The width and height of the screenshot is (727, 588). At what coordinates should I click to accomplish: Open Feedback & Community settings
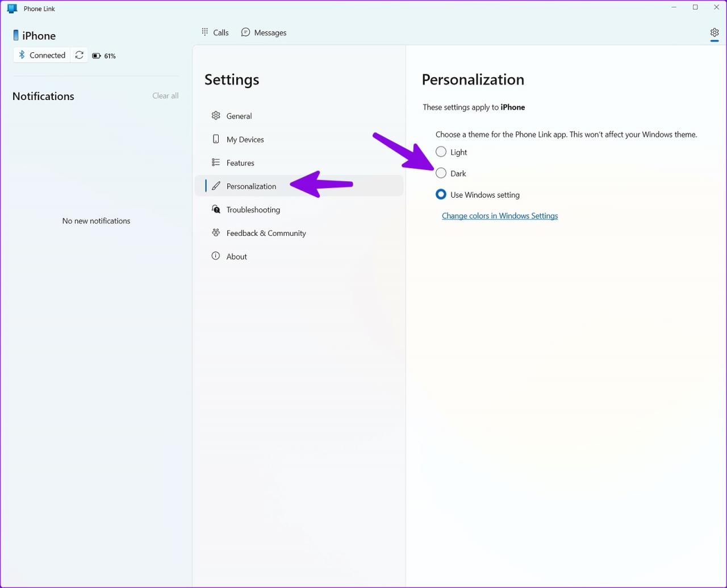coord(299,233)
